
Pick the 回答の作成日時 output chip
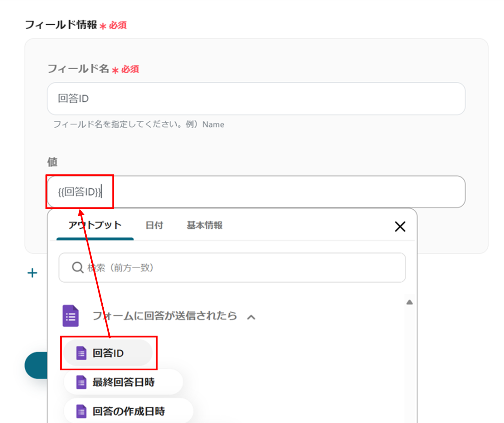click(129, 411)
